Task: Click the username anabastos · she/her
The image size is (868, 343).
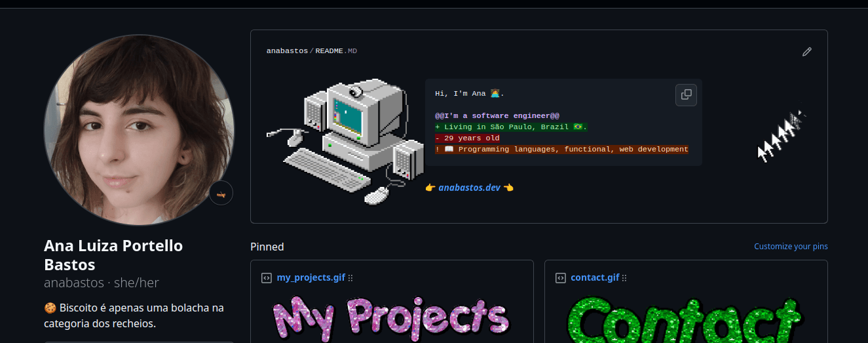Action: pos(102,283)
